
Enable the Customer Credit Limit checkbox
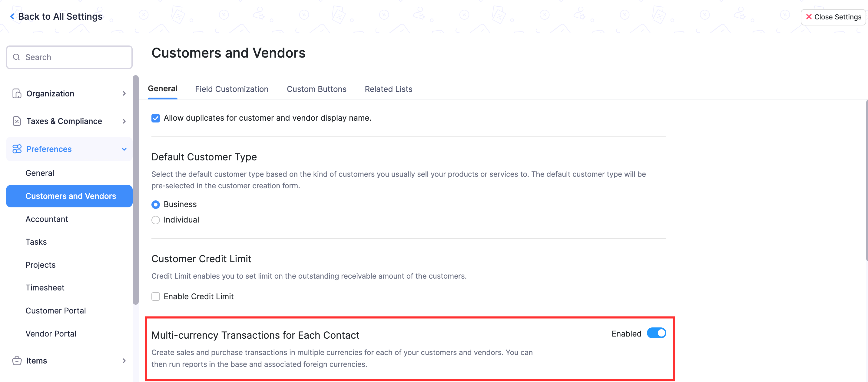(156, 296)
